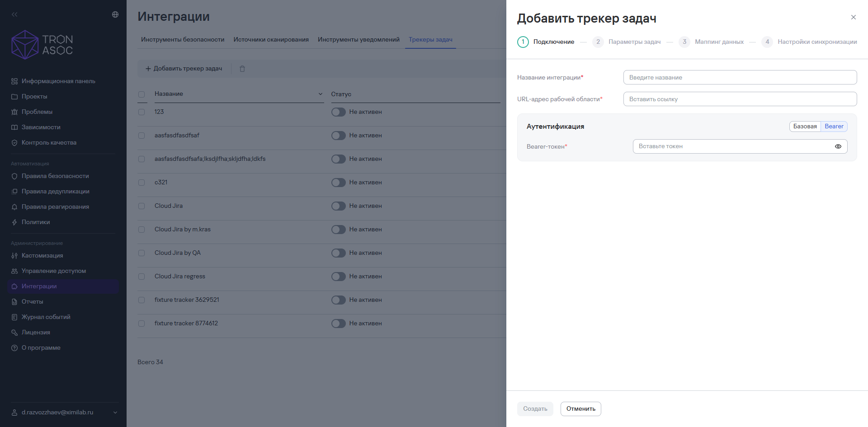Open Лицензия key icon item
This screenshot has height=427, width=868.
click(14, 333)
